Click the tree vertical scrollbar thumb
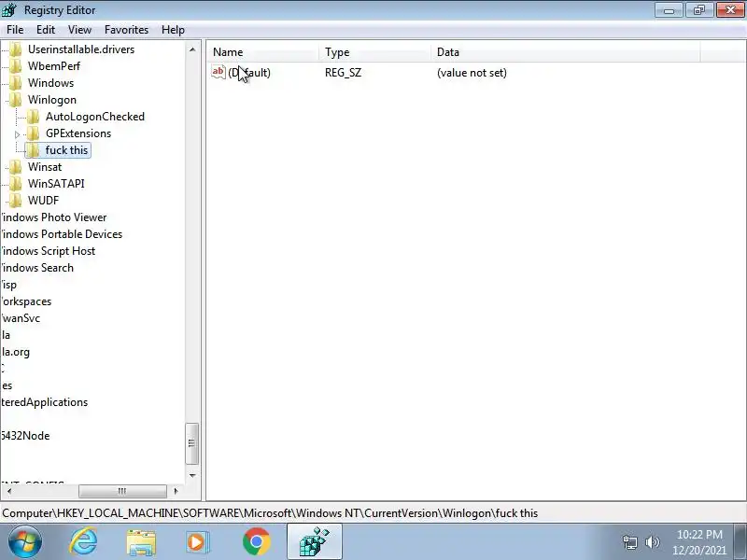This screenshot has height=560, width=747. (x=191, y=443)
